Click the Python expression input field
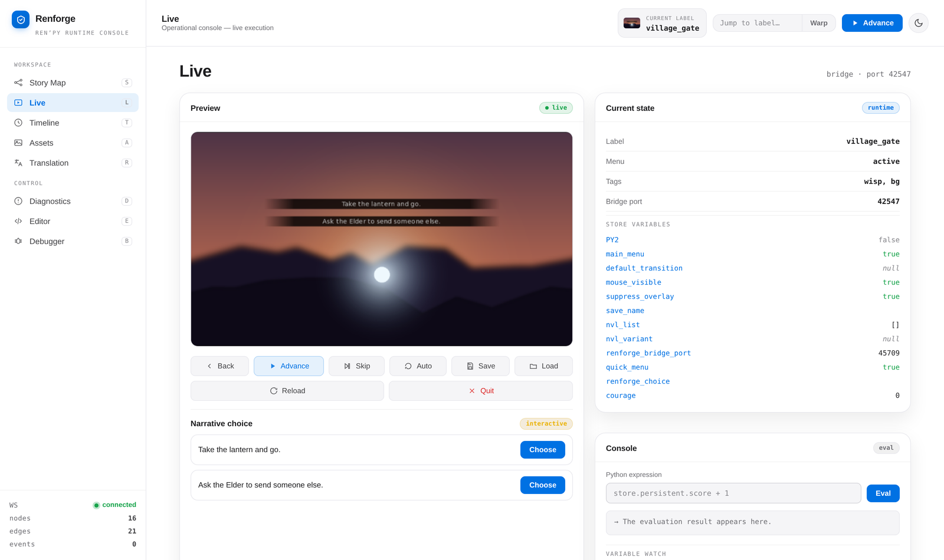 click(x=733, y=493)
